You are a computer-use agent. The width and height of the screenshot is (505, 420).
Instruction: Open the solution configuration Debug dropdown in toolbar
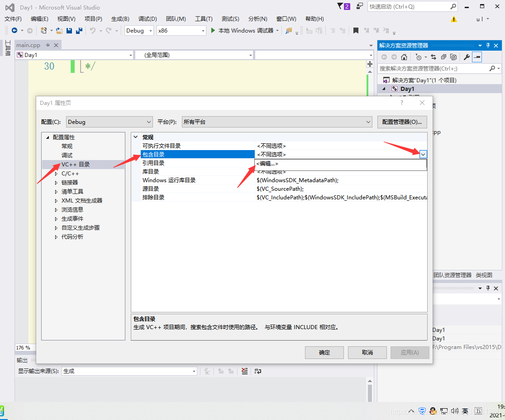click(139, 31)
